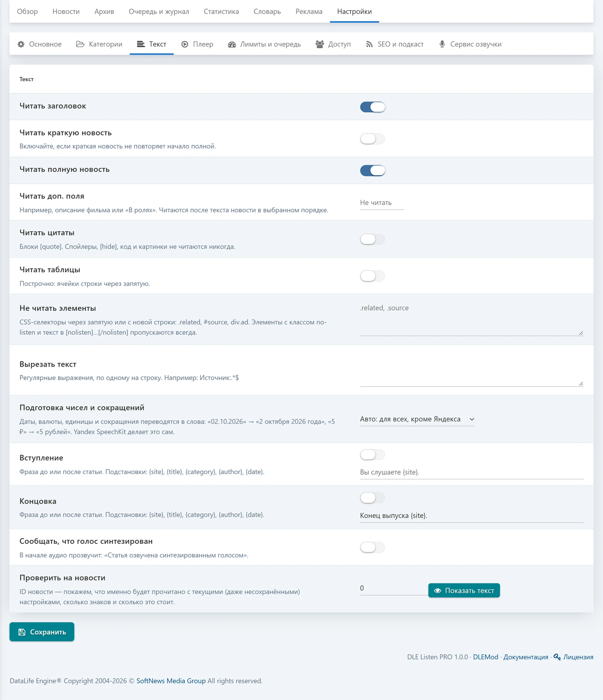Click the eye icon in Показать текст button
This screenshot has width=603, height=700.
coord(438,591)
